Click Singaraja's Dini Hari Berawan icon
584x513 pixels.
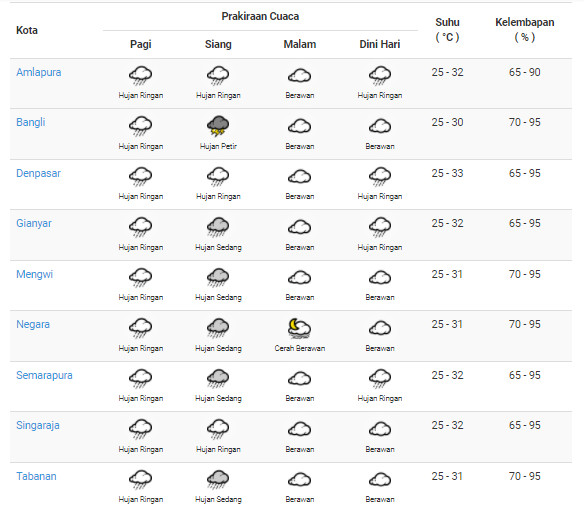[380, 429]
